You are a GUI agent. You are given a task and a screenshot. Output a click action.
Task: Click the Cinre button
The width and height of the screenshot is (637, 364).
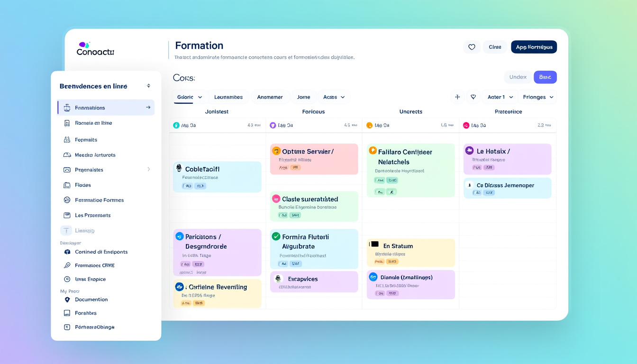pyautogui.click(x=495, y=47)
